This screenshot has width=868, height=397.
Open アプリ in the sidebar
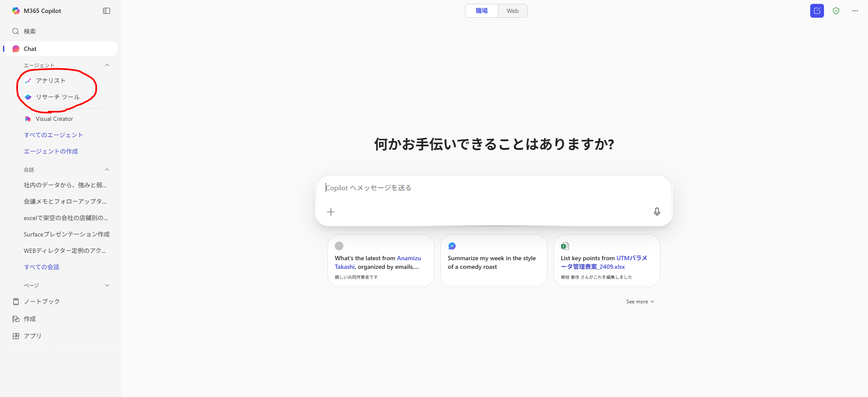click(x=32, y=336)
